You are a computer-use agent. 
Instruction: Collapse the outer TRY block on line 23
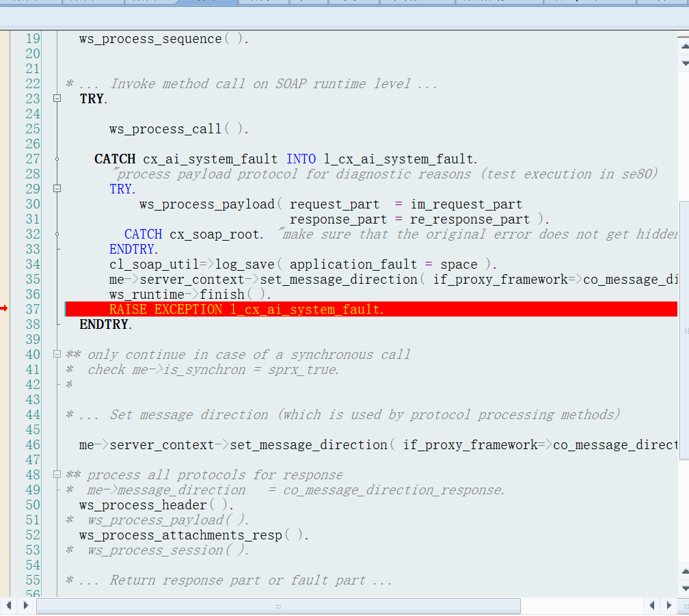point(57,98)
